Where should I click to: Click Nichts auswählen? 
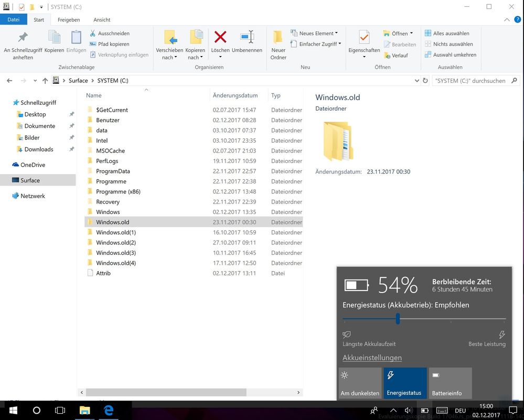pos(449,44)
